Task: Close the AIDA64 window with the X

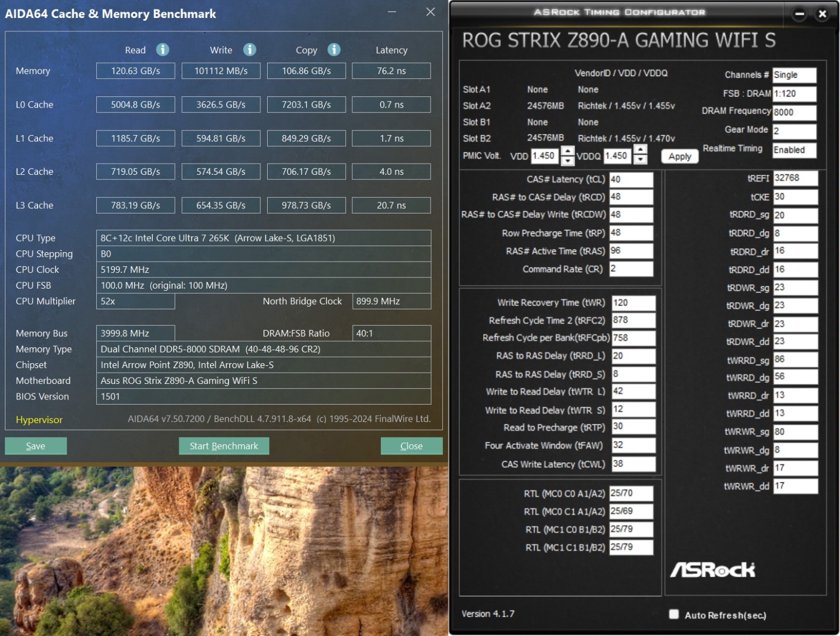Action: [430, 12]
